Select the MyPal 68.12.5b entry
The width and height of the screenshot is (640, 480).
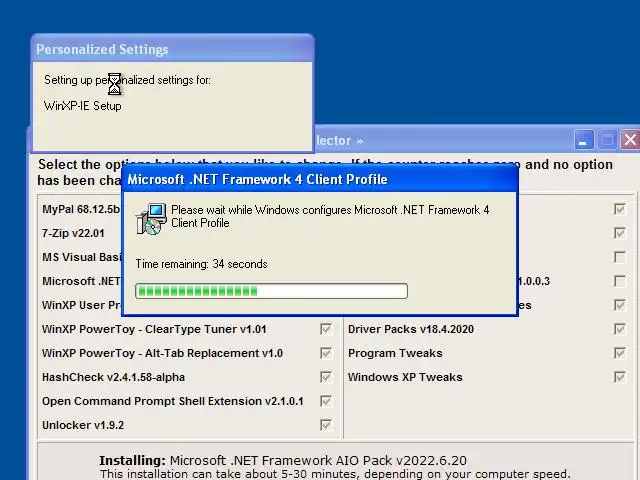pyautogui.click(x=81, y=209)
